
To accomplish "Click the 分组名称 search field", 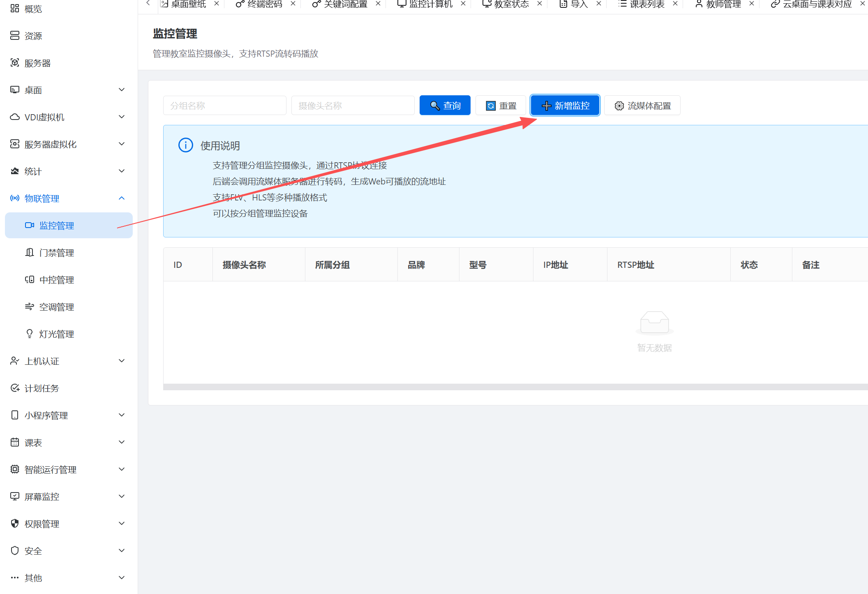I will click(224, 106).
